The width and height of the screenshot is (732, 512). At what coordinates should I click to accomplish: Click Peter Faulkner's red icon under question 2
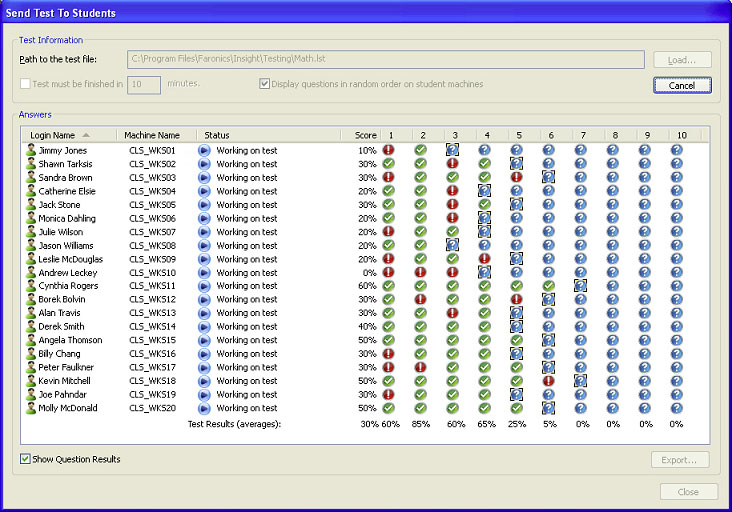421,367
